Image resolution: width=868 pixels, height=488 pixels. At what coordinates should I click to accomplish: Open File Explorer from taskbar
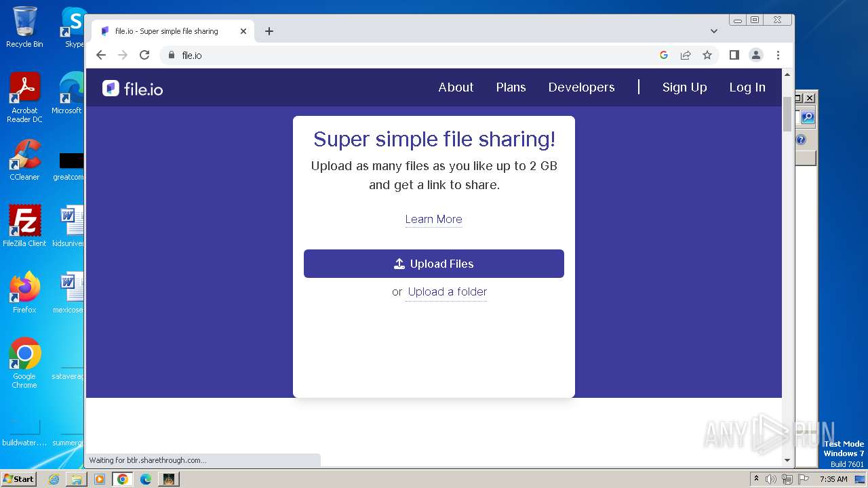(77, 479)
